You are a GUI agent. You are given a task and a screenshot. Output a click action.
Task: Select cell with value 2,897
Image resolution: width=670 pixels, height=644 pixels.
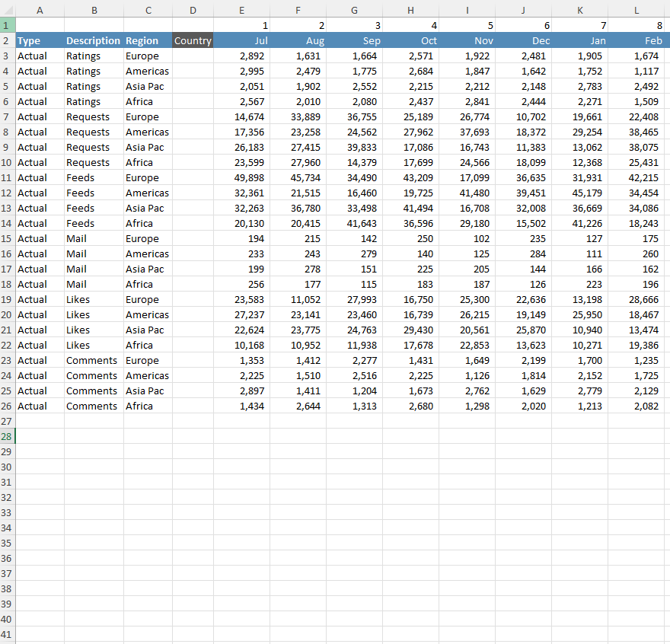(242, 391)
